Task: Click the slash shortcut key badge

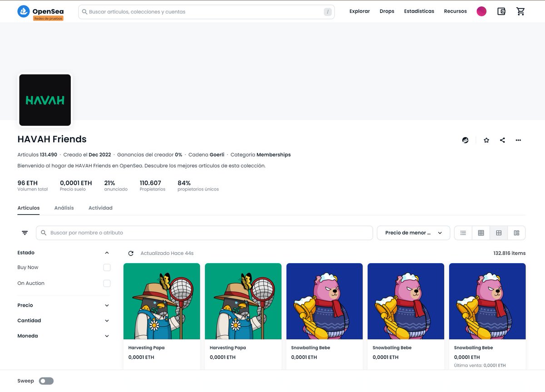Action: coord(327,12)
